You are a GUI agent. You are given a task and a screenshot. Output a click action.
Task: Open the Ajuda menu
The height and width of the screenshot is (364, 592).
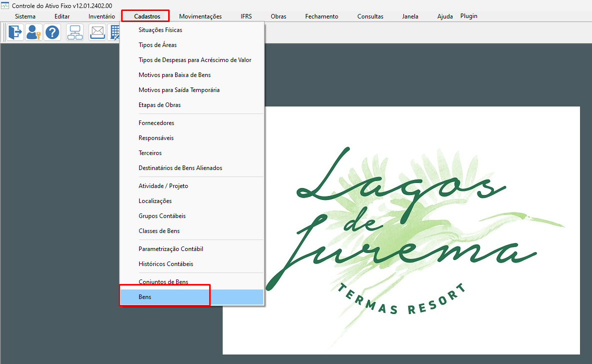pos(445,16)
